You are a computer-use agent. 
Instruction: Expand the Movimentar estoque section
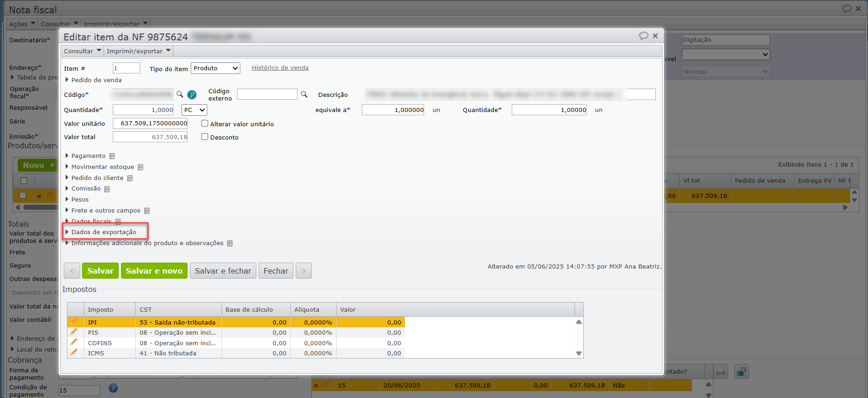100,167
